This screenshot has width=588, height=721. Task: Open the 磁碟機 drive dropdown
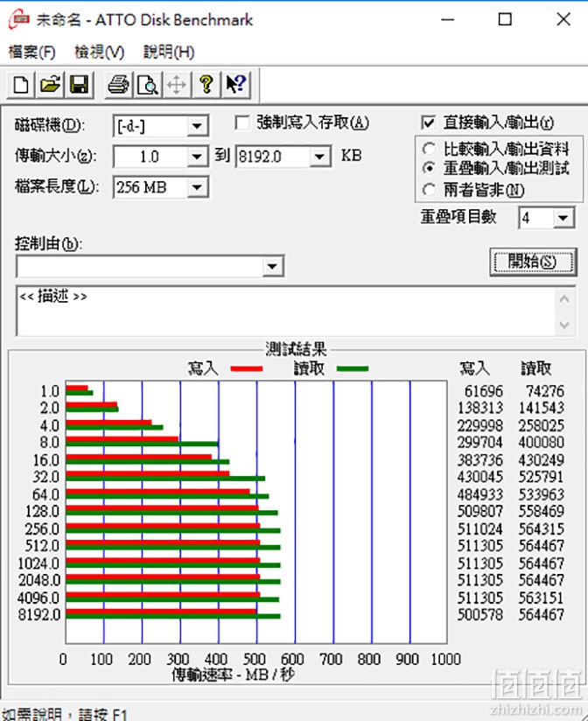[x=197, y=126]
